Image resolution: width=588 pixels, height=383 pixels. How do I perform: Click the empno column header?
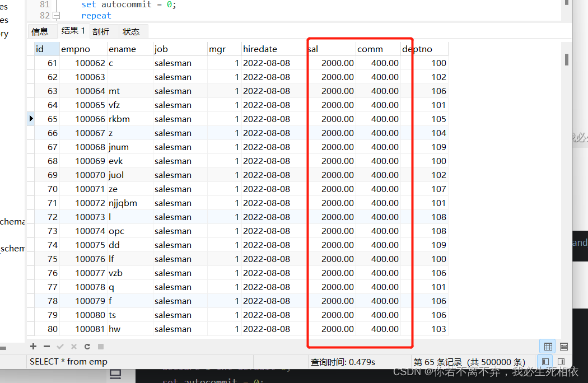76,49
